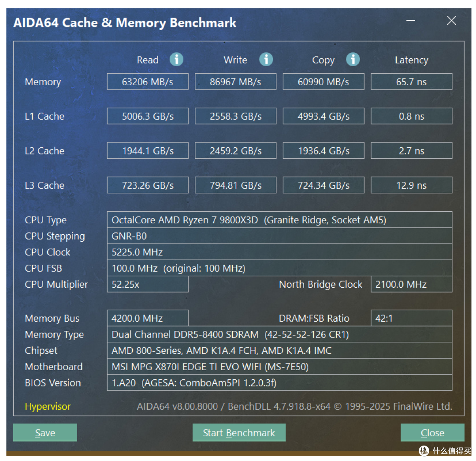This screenshot has height=461, width=476.
Task: Click the Chipset label
Action: 41,351
